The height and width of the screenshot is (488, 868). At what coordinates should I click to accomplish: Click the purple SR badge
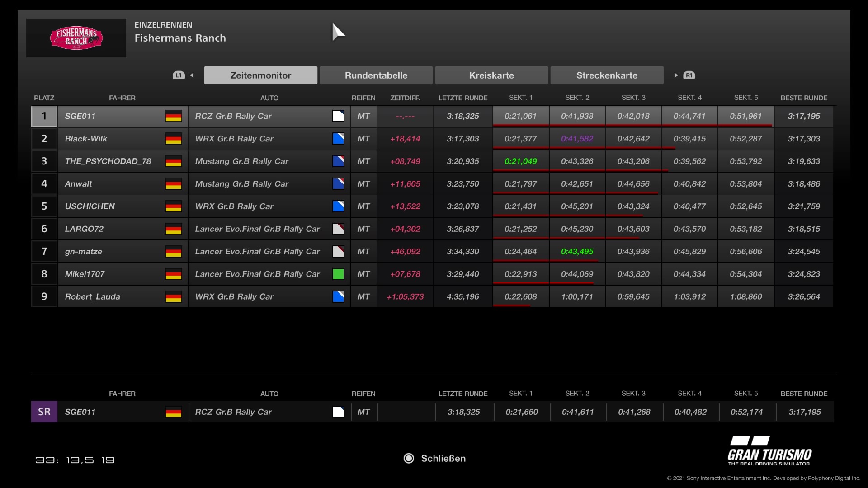pos(44,412)
